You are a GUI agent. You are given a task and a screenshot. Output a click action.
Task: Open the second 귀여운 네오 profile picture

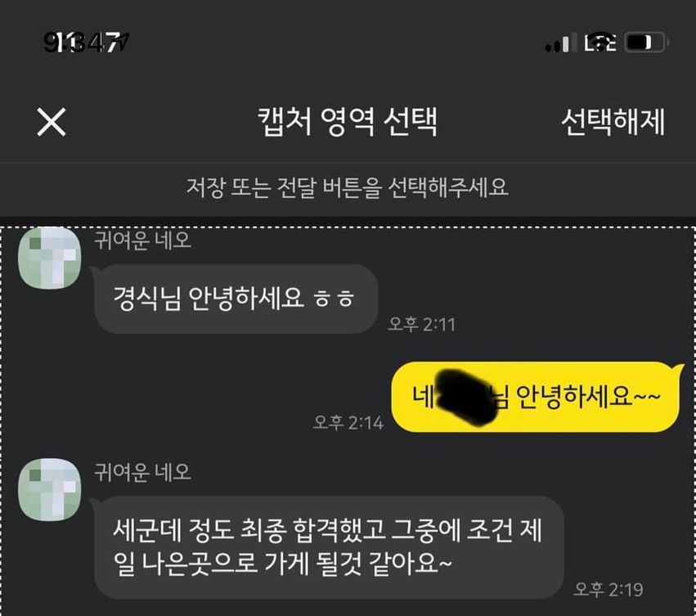(x=49, y=489)
